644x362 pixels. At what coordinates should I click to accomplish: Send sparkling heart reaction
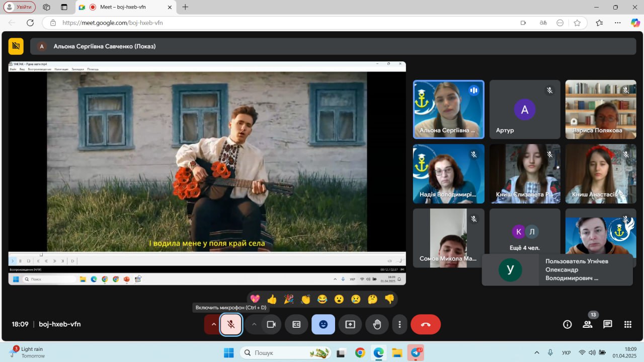coord(255,299)
